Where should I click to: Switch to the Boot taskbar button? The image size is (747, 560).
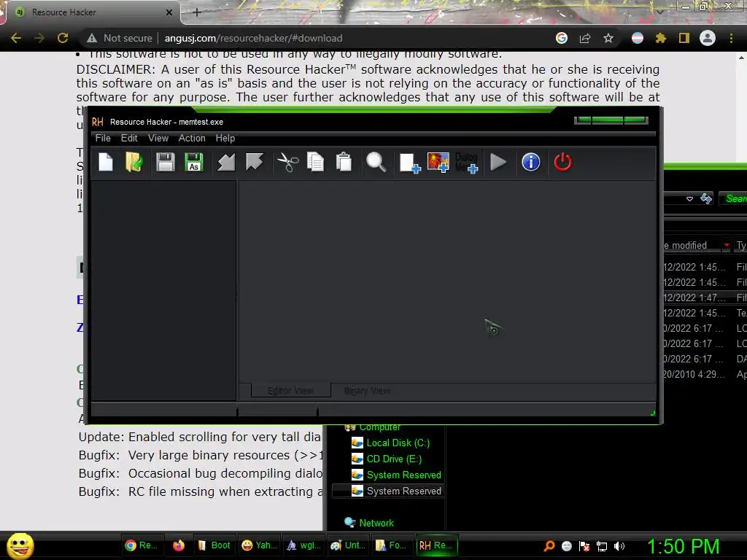coord(214,545)
